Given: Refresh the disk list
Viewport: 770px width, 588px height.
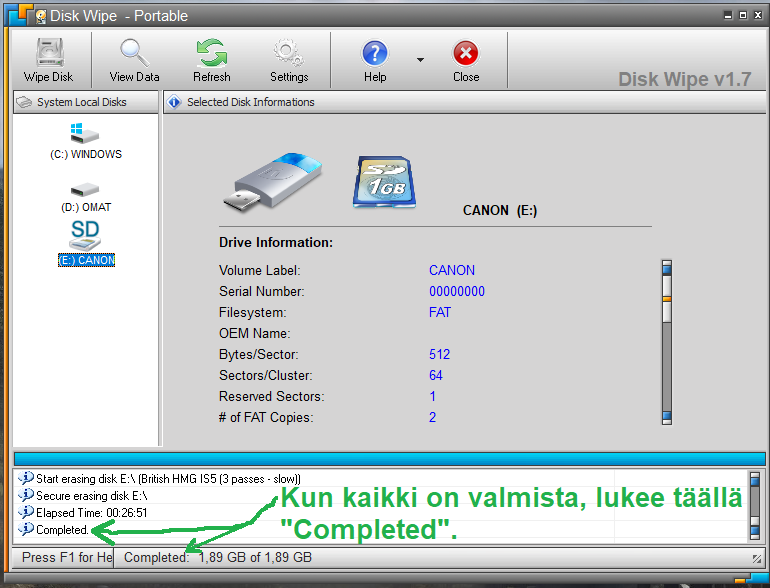Looking at the screenshot, I should [x=212, y=60].
